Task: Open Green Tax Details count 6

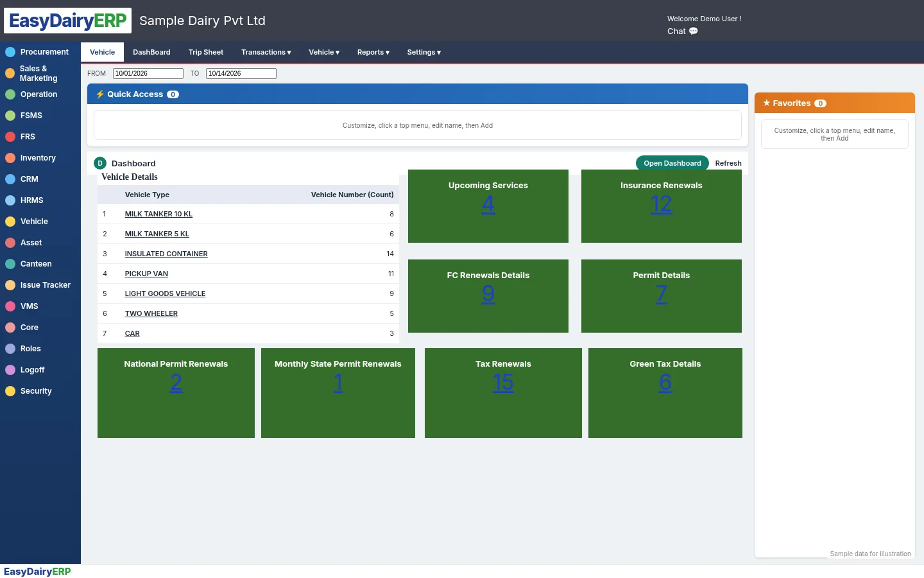Action: [x=665, y=383]
